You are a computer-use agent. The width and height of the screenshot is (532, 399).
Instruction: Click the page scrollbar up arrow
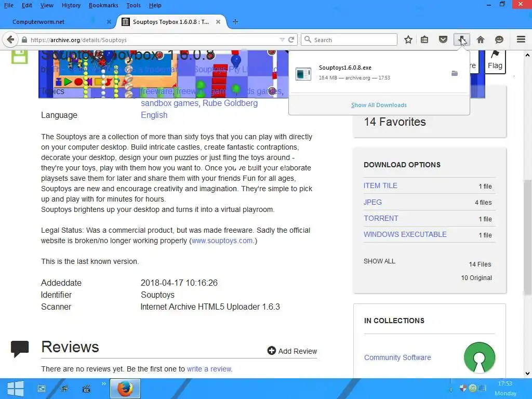(x=527, y=55)
